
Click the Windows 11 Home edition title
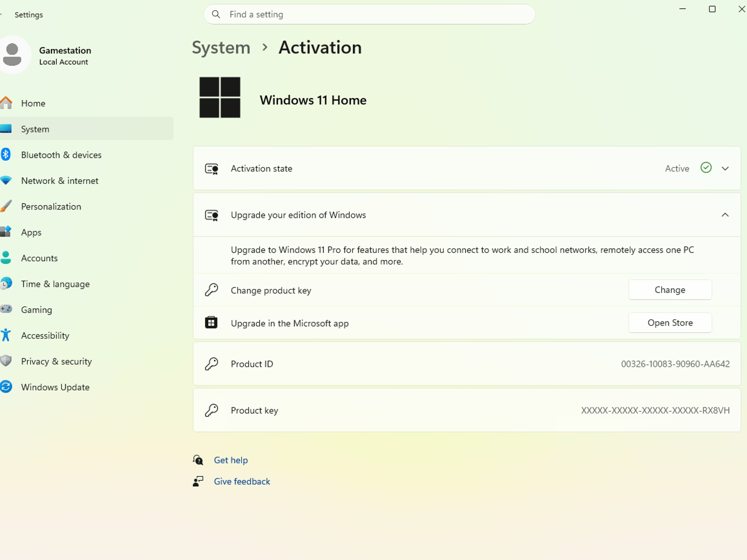313,100
